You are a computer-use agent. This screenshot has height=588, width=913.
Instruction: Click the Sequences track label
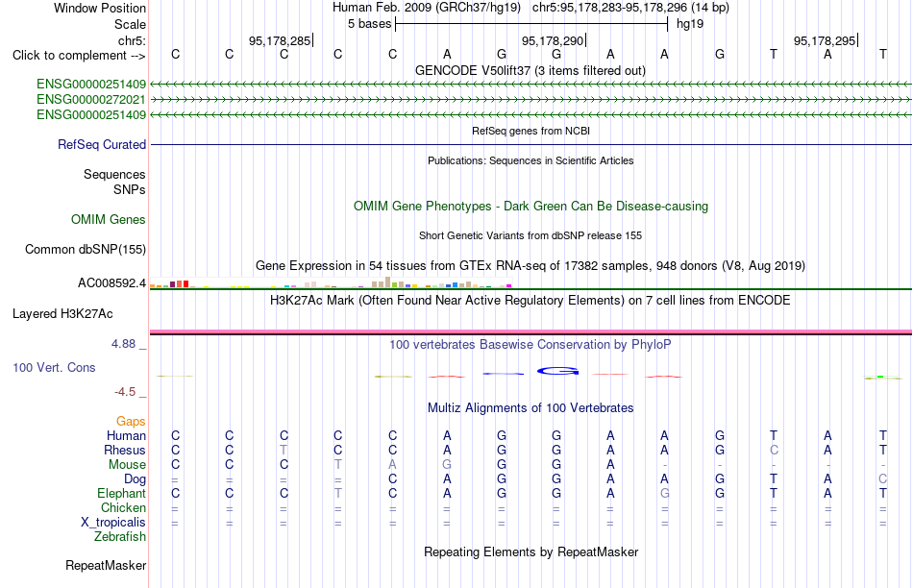pyautogui.click(x=114, y=174)
